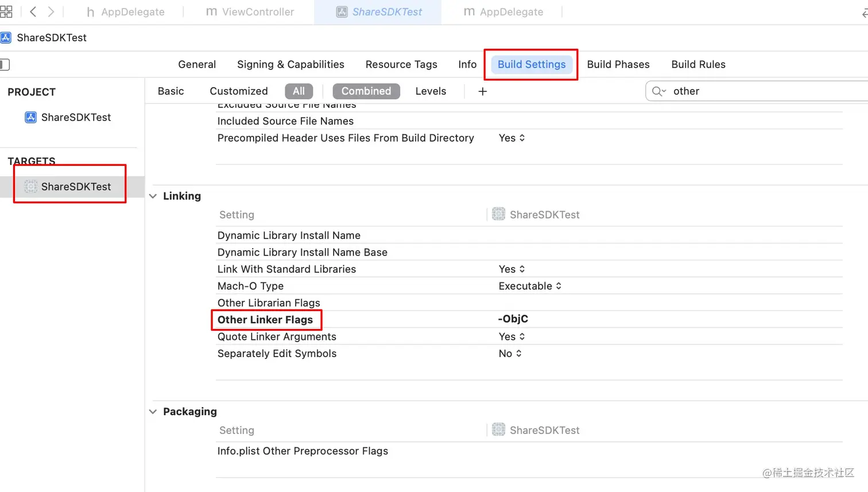Show Customized build settings

[239, 91]
